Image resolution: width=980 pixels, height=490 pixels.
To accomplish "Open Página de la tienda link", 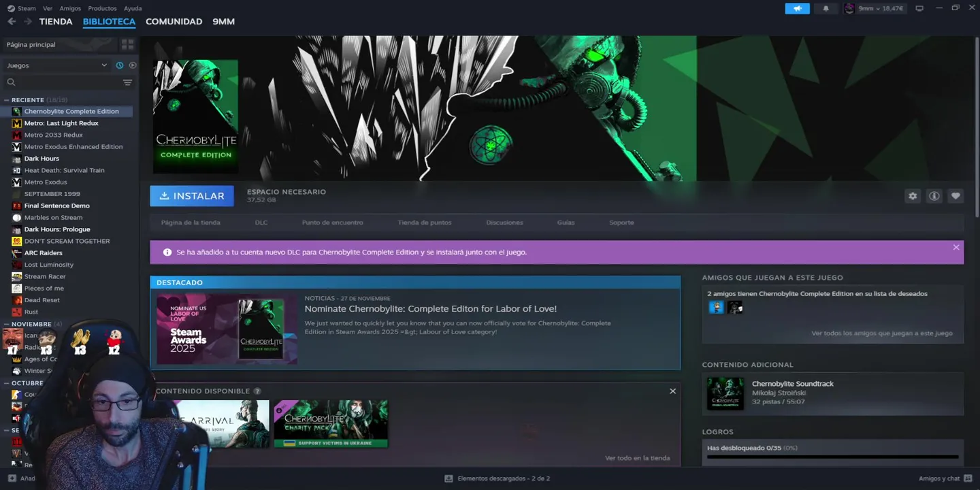I will pyautogui.click(x=191, y=223).
